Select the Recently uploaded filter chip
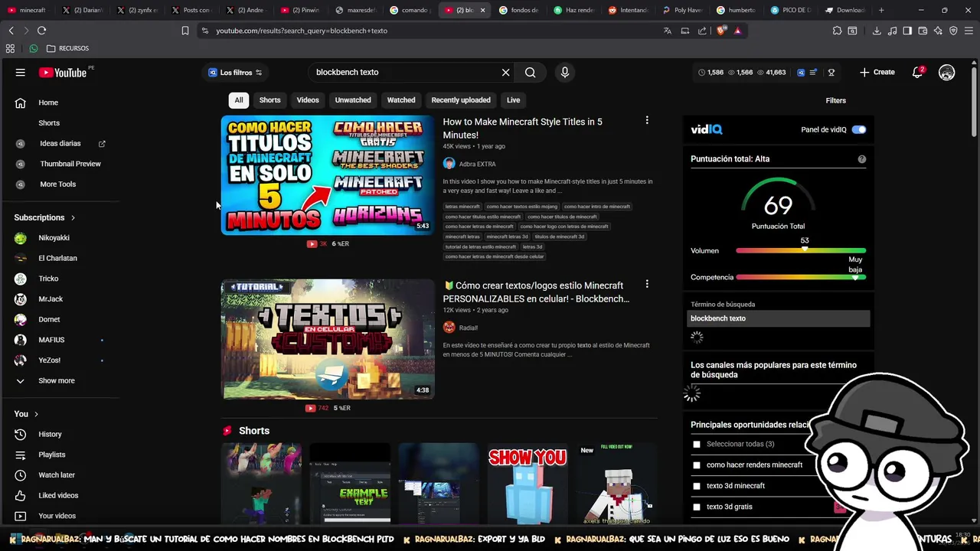Screen dimensions: 980x551 [461, 100]
